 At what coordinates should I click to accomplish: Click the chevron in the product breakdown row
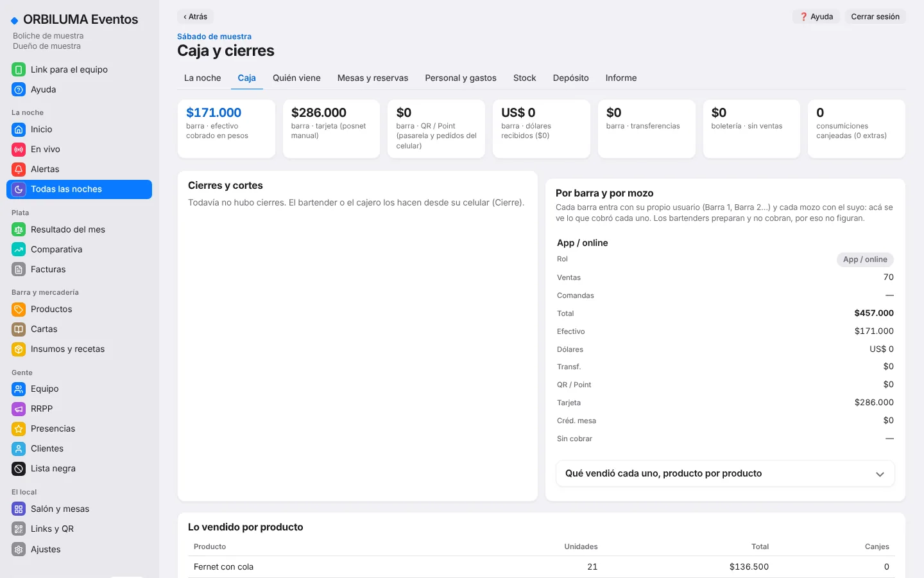pos(880,474)
